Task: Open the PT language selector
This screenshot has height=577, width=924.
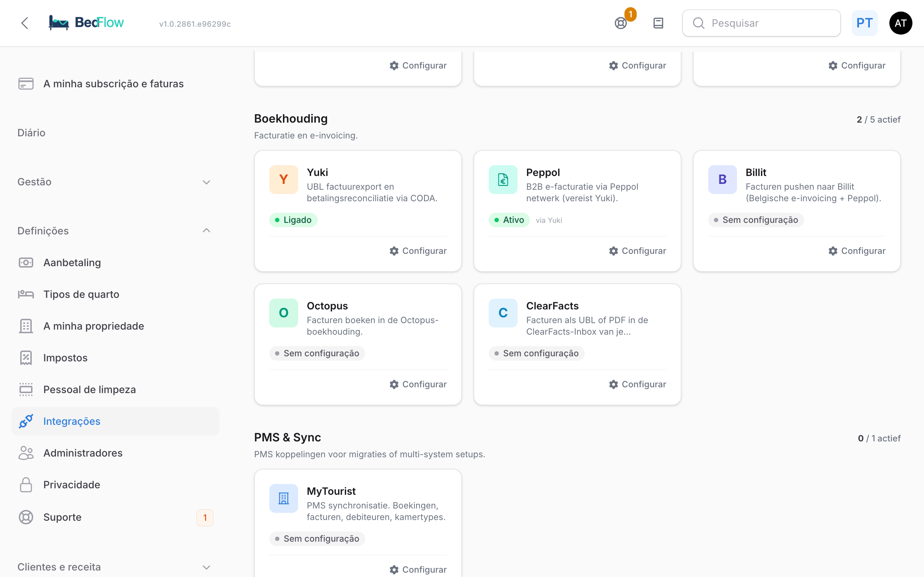Action: 864,23
